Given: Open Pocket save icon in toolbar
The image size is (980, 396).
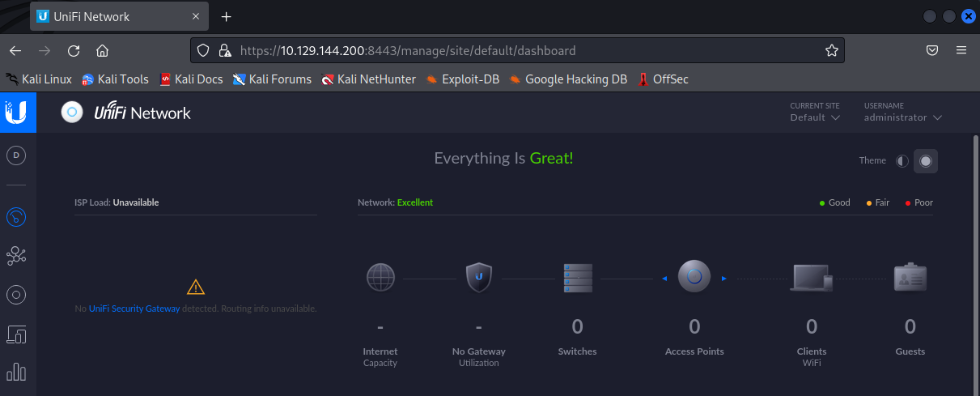Looking at the screenshot, I should click(x=932, y=50).
